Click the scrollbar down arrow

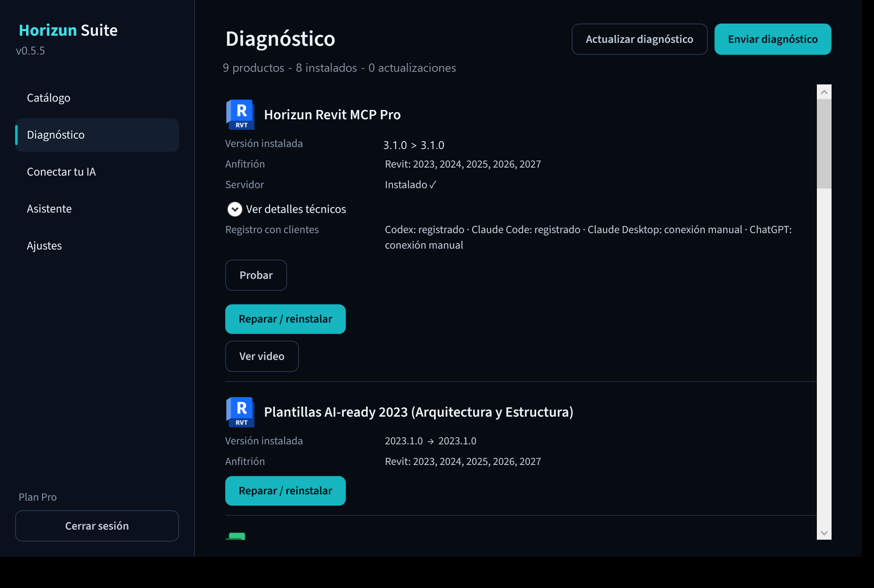click(x=824, y=533)
